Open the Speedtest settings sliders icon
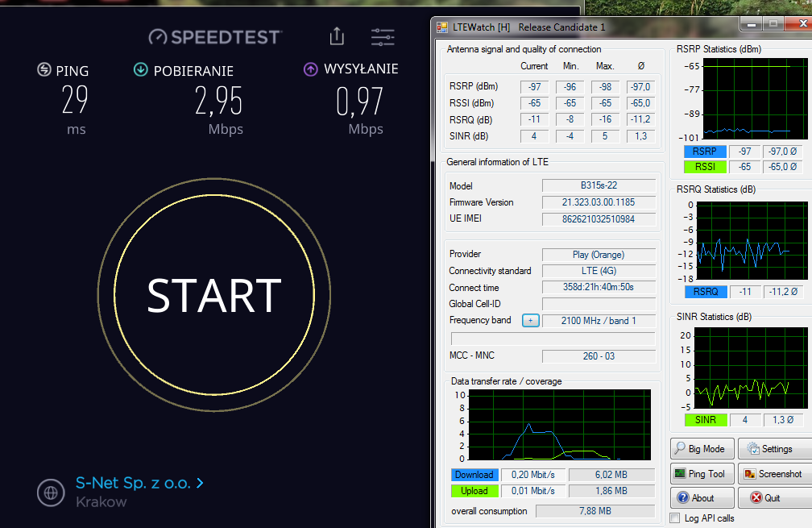Image resolution: width=812 pixels, height=528 pixels. tap(383, 37)
